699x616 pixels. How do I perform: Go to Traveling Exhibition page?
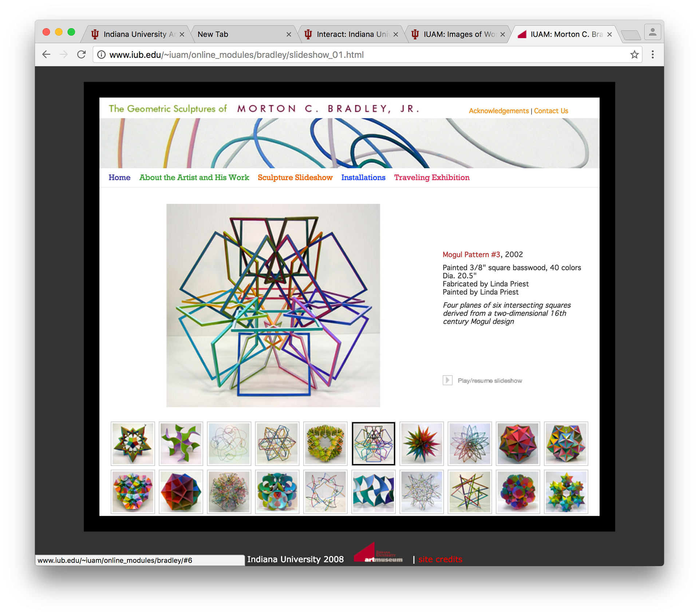[x=431, y=178]
